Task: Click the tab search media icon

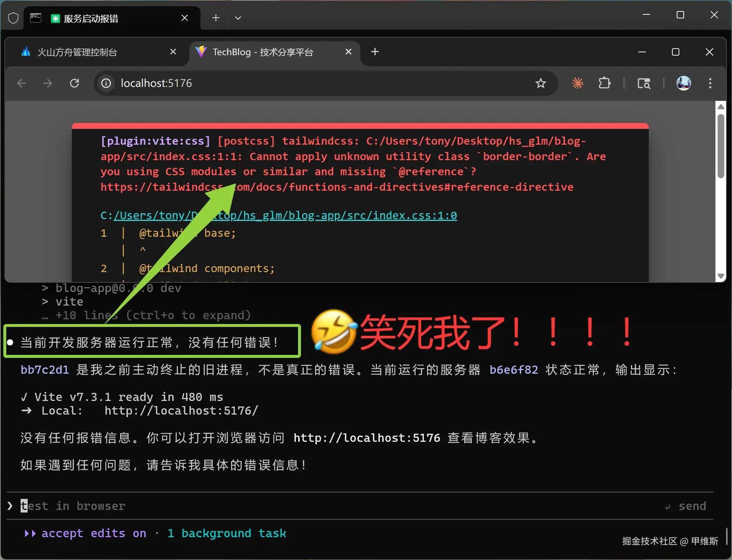Action: pos(644,84)
